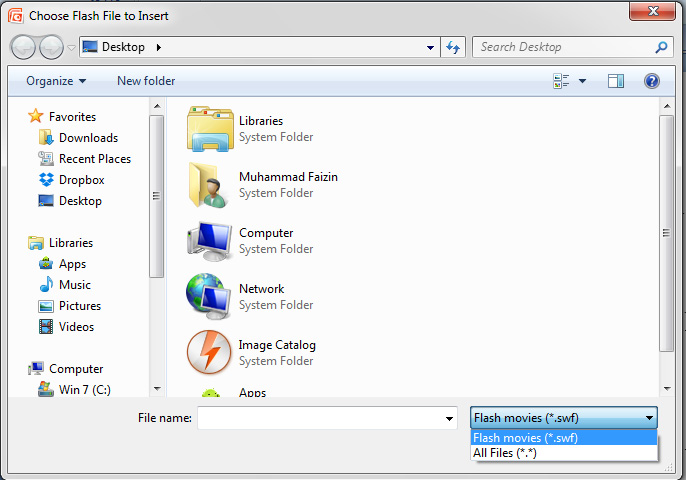Image resolution: width=686 pixels, height=480 pixels.
Task: Open the Organize dropdown menu
Action: (x=56, y=81)
